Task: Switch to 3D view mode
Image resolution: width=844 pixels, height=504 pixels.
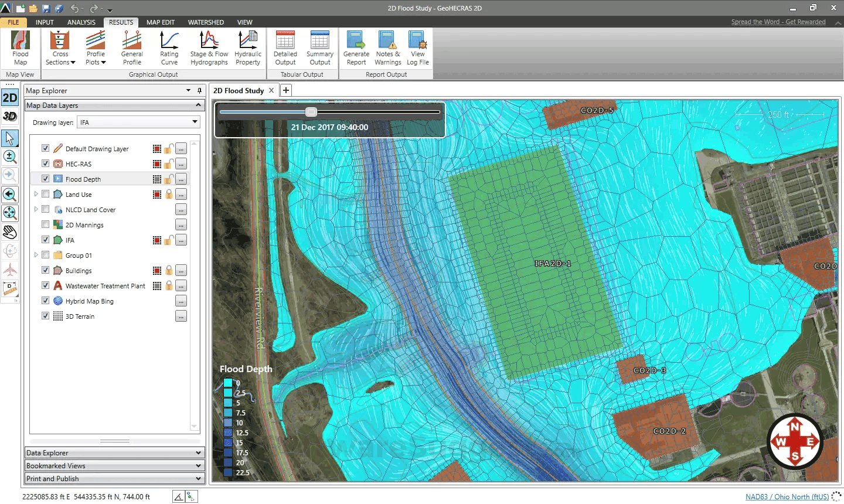Action: coord(10,116)
